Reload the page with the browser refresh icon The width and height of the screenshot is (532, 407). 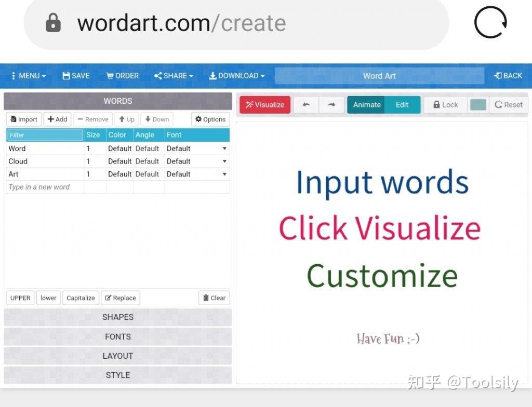click(x=490, y=22)
